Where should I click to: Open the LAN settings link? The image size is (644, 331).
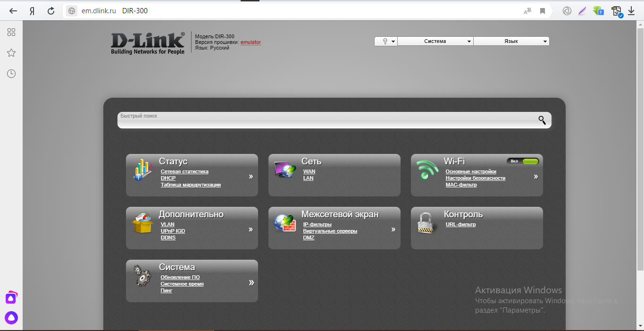308,178
